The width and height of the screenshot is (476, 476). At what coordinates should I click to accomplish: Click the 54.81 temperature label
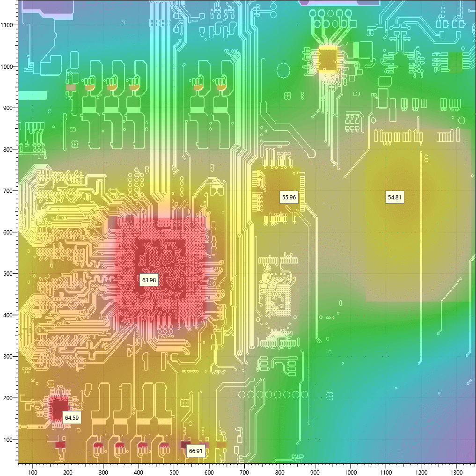395,198
